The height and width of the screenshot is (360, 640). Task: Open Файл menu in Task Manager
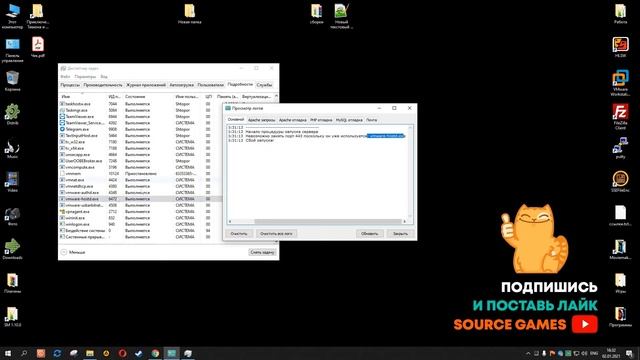pyautogui.click(x=65, y=76)
